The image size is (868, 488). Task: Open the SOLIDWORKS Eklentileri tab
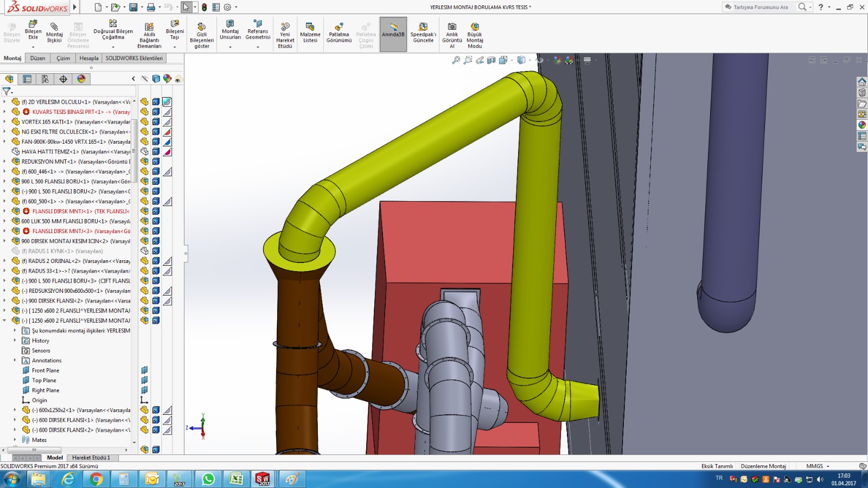134,58
